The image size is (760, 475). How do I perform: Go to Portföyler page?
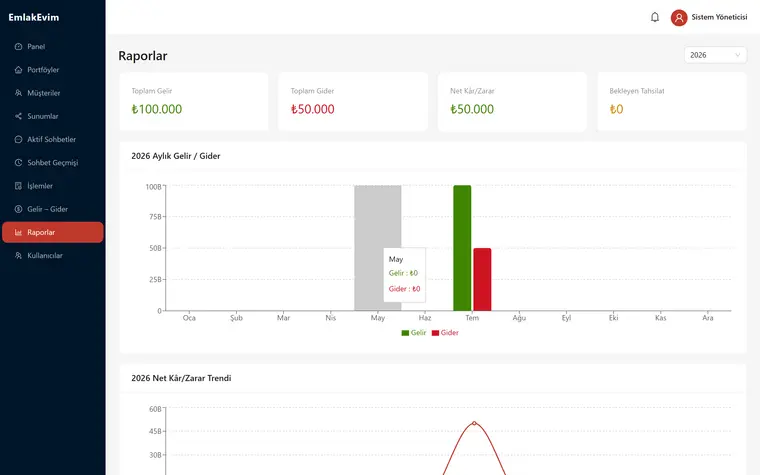click(53, 70)
